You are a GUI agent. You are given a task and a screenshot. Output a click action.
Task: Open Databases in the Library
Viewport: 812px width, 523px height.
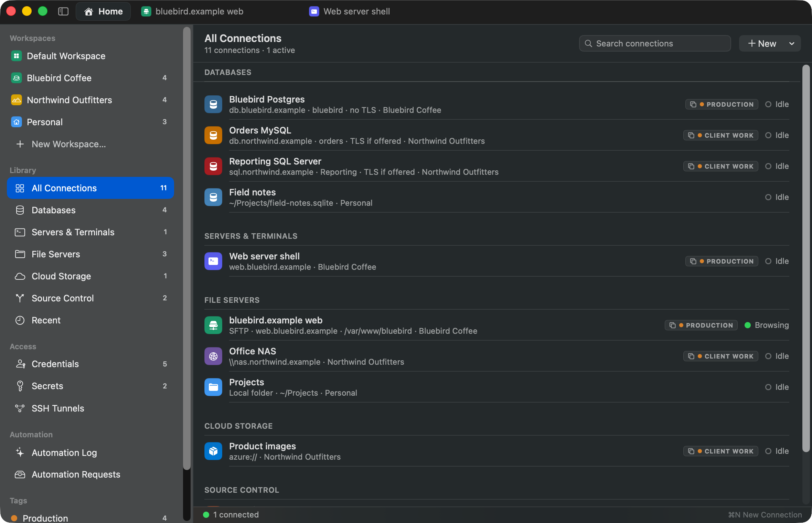[x=90, y=210]
